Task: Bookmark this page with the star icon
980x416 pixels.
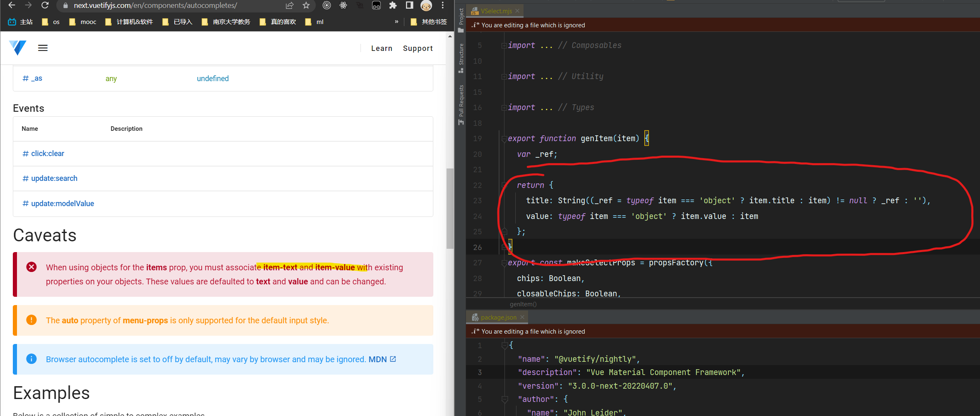Action: tap(306, 6)
